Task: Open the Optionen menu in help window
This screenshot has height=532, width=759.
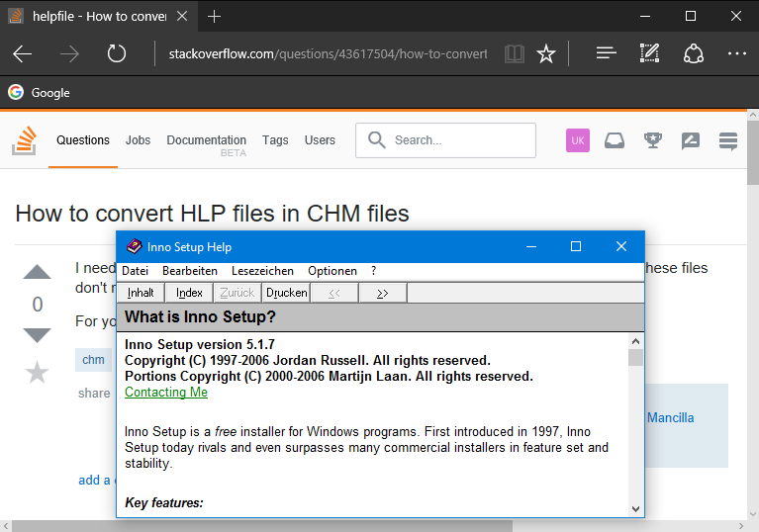Action: tap(332, 271)
